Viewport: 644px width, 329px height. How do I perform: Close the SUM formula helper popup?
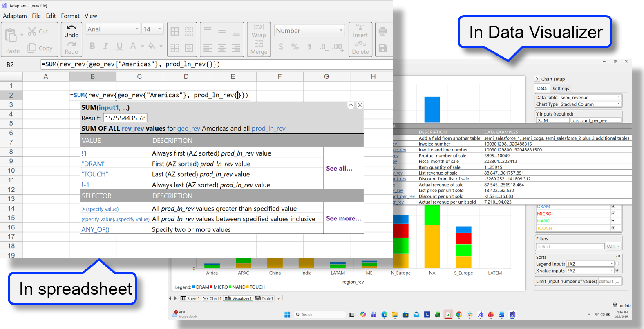tap(360, 105)
